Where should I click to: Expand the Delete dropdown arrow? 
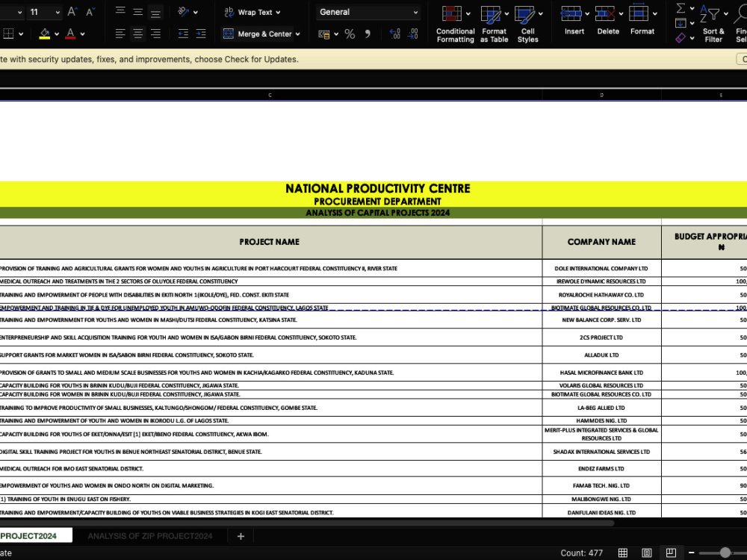(622, 13)
